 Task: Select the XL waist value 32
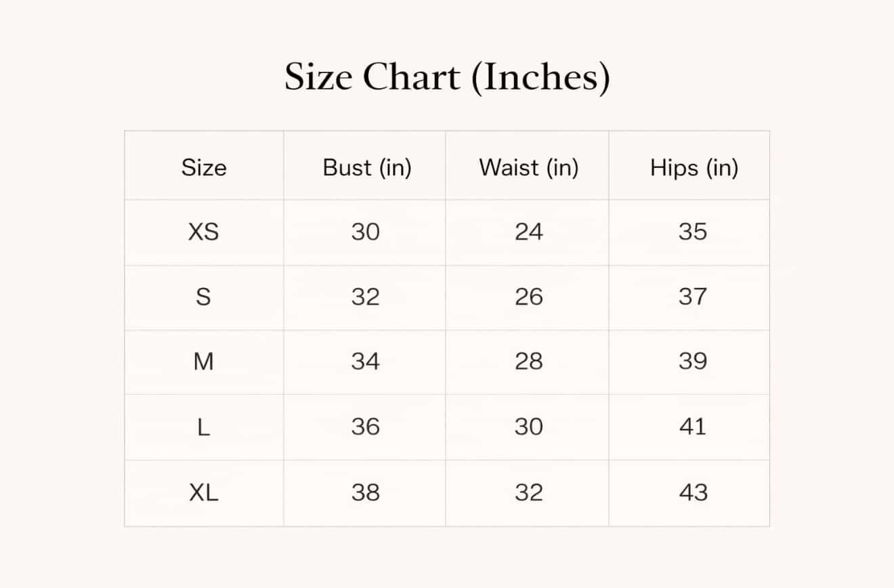tap(529, 492)
